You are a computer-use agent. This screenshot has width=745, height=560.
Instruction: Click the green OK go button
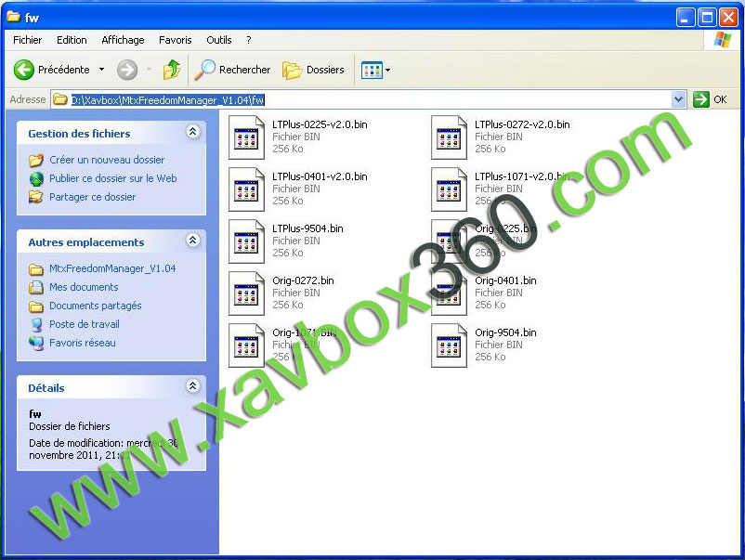pos(700,99)
